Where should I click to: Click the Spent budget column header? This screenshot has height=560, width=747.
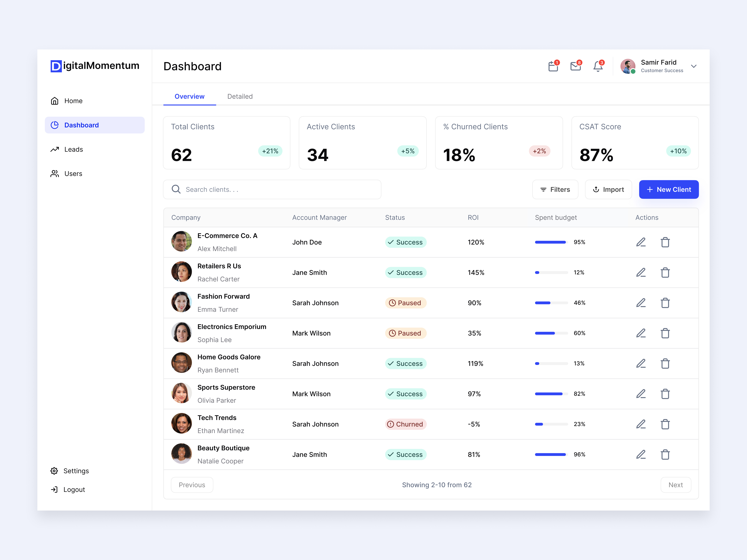pyautogui.click(x=556, y=218)
